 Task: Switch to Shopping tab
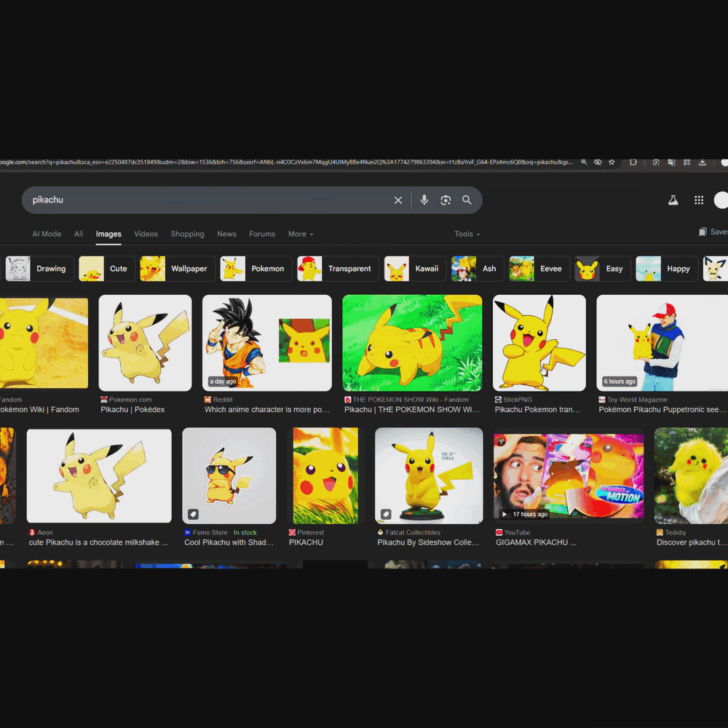(x=187, y=234)
